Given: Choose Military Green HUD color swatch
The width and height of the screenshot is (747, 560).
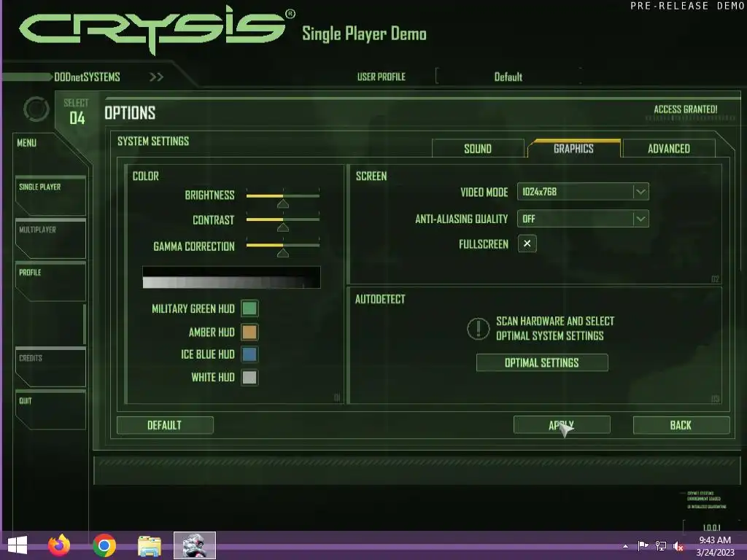Looking at the screenshot, I should tap(249, 308).
